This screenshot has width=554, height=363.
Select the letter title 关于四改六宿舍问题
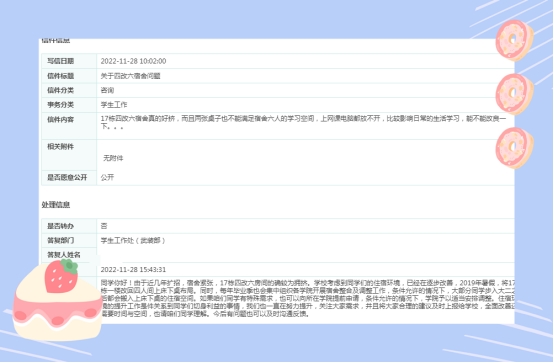click(130, 76)
